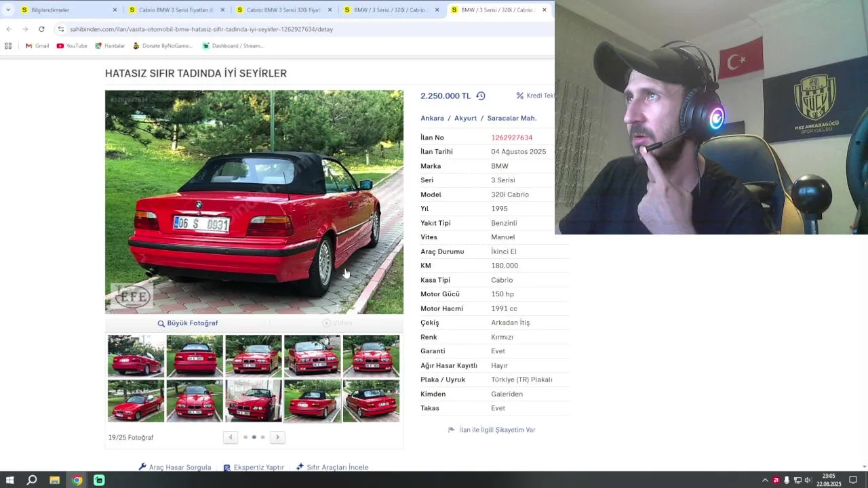868x488 pixels.
Task: Switch to Cabrio BMW 3 Serisi 320i Fiyat tab
Action: 283,10
